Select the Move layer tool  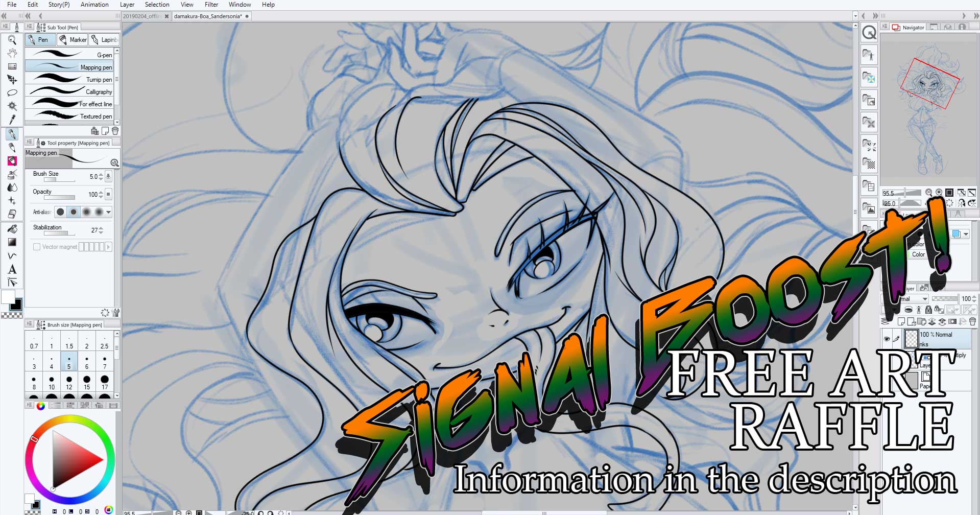tap(12, 80)
